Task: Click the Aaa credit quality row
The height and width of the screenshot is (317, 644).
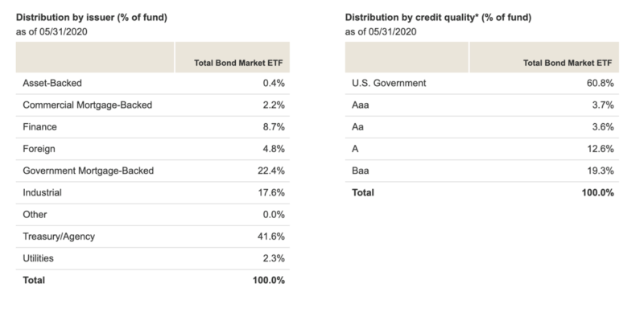Action: (x=481, y=105)
